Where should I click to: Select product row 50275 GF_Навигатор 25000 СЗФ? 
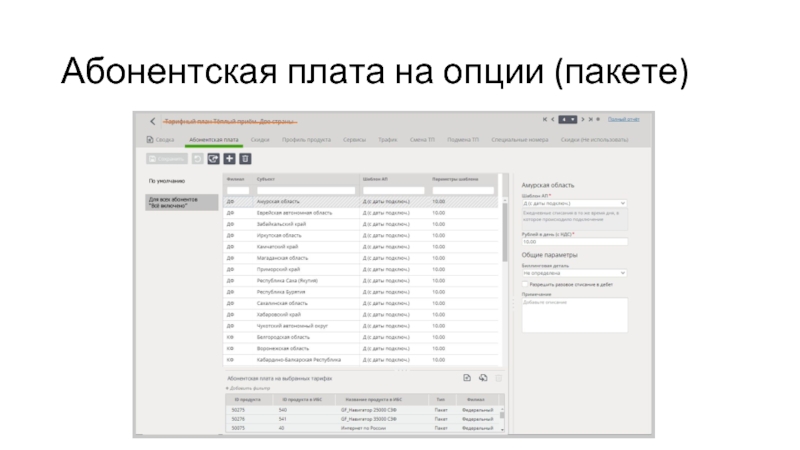click(363, 410)
